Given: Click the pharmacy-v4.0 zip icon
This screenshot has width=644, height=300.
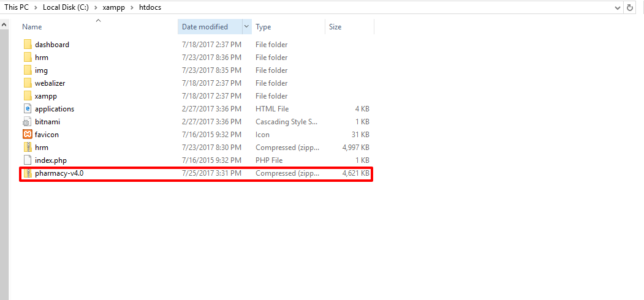Looking at the screenshot, I should 28,173.
